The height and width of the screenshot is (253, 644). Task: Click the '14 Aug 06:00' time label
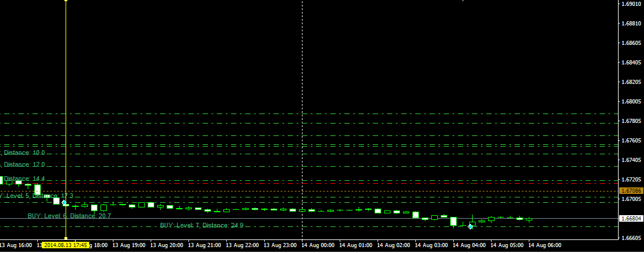pyautogui.click(x=545, y=245)
